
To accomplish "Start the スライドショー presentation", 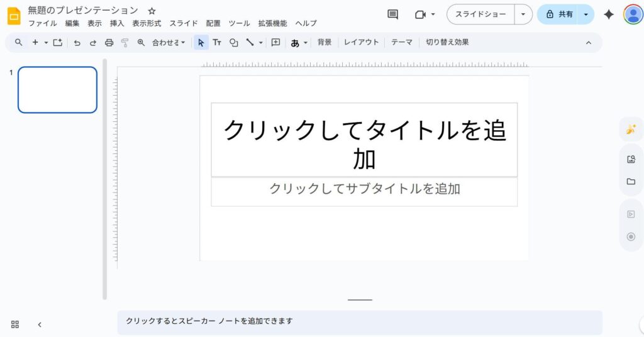I will [x=480, y=14].
